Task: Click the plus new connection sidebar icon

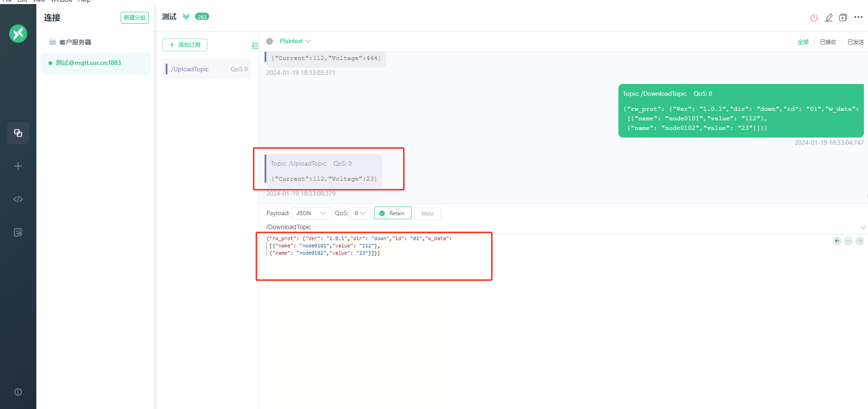Action: 18,166
